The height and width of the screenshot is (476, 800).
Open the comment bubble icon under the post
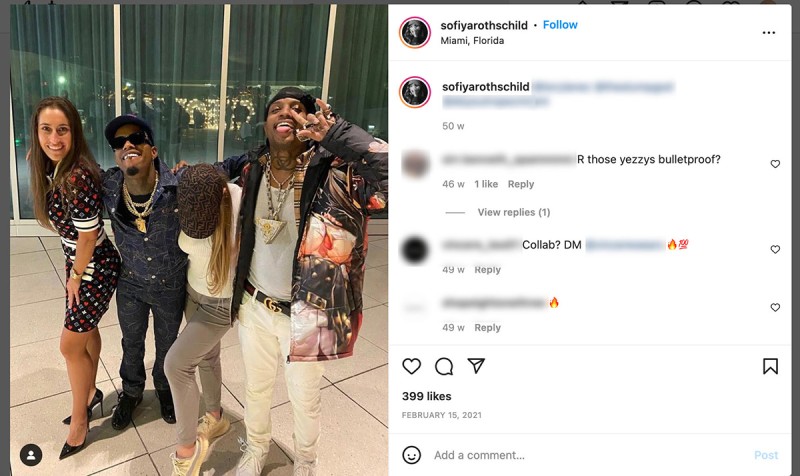point(444,366)
